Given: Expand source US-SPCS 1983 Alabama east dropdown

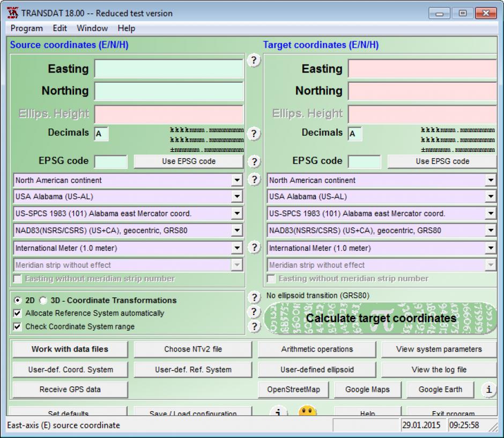Looking at the screenshot, I should tap(236, 214).
